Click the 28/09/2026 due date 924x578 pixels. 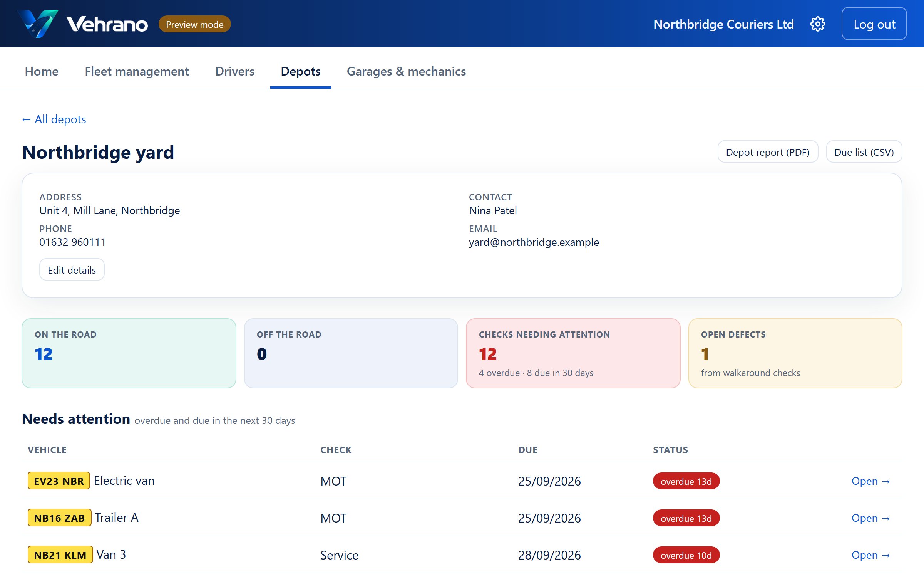pyautogui.click(x=549, y=555)
